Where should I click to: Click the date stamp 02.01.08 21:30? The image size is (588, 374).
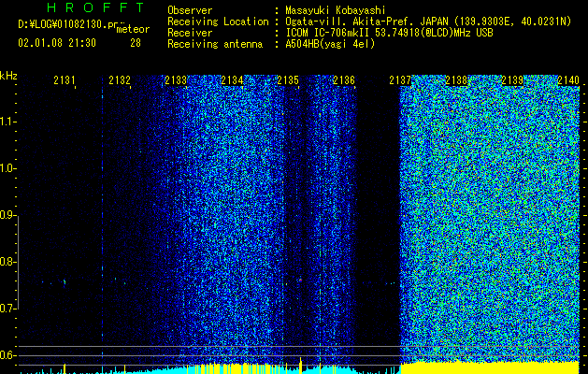[x=57, y=43]
